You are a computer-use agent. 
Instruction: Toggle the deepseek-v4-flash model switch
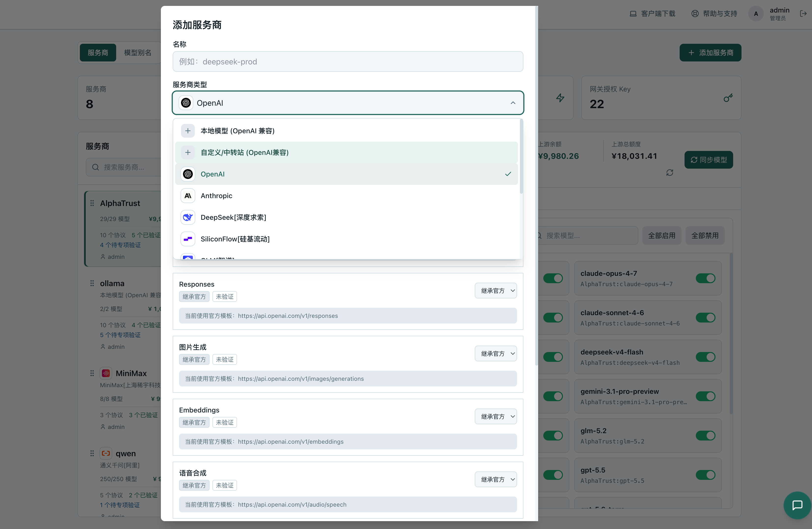coord(706,357)
